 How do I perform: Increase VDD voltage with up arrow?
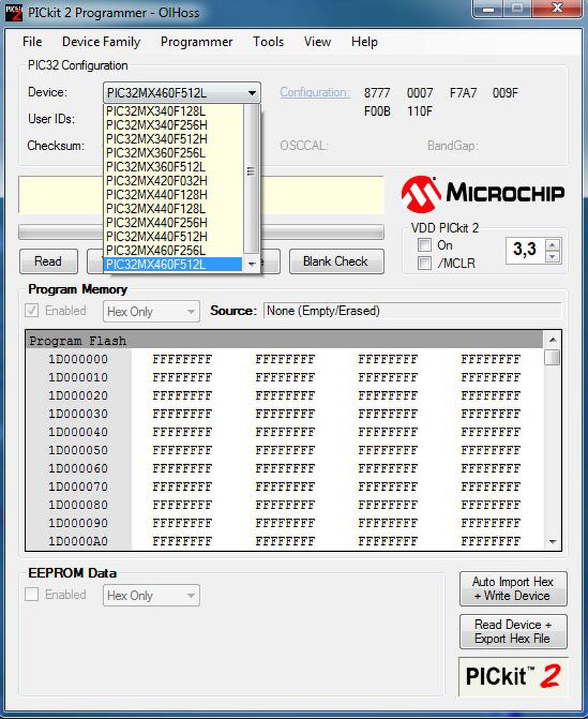point(553,245)
